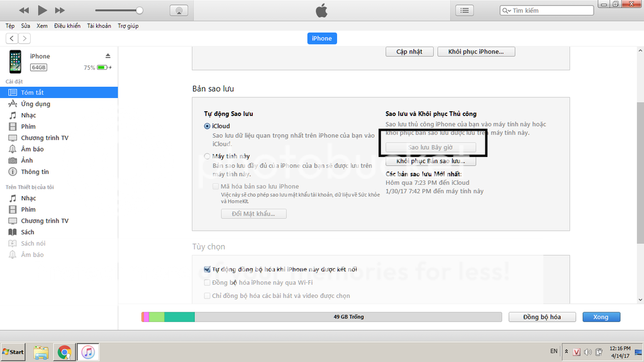Open the Xem menu

[42, 26]
